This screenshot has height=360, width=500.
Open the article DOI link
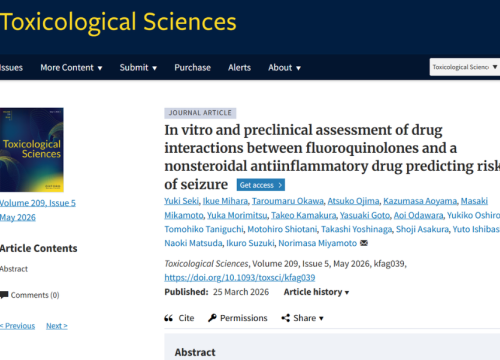(240, 277)
